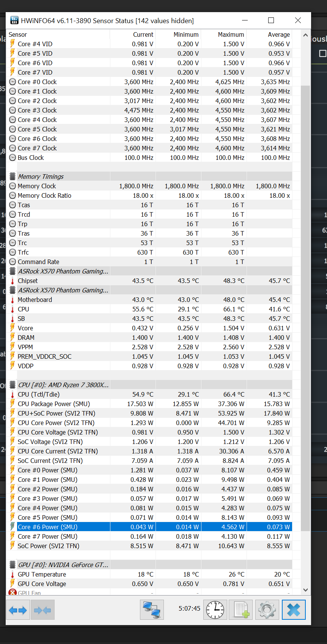327x644 pixels.
Task: Open sensor settings gear button
Action: click(x=267, y=610)
